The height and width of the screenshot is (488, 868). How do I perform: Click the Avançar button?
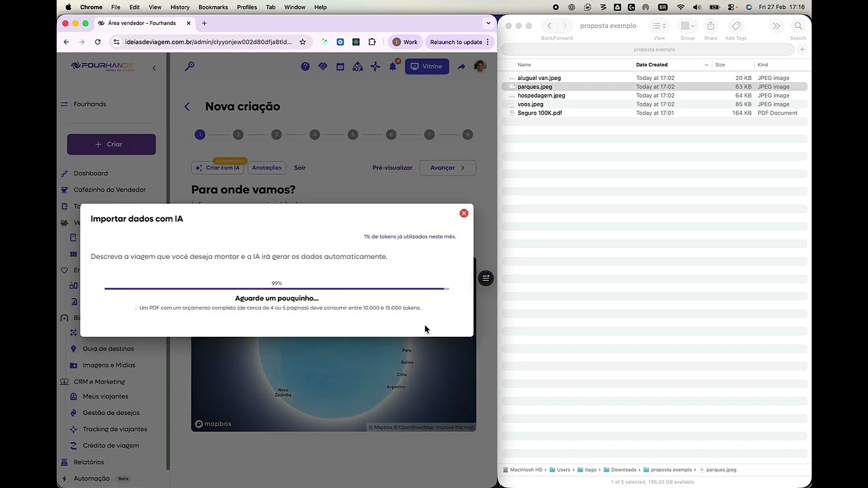click(448, 167)
